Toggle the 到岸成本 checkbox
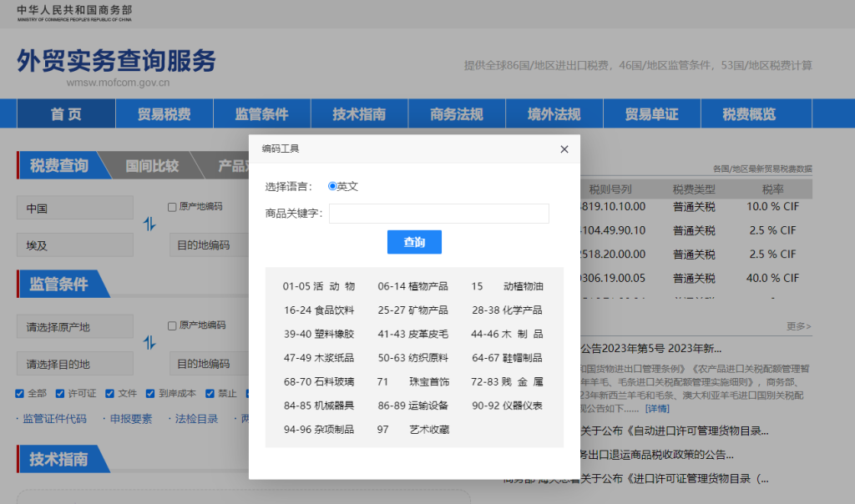The image size is (855, 504). [x=150, y=393]
